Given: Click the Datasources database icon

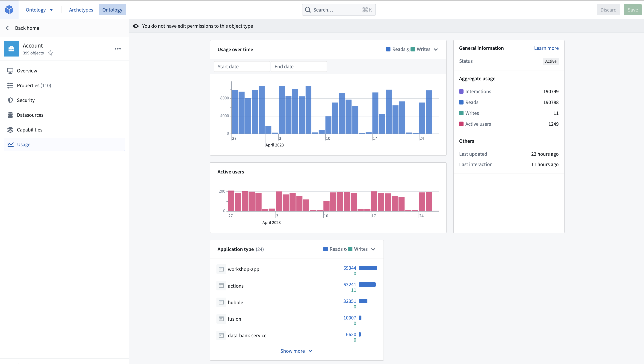Looking at the screenshot, I should [10, 115].
